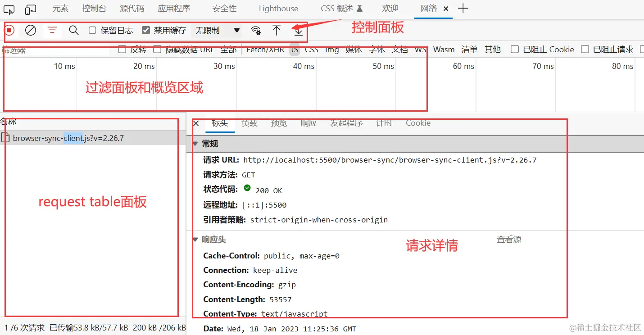644x335 pixels.
Task: Filter requests by Img
Action: click(332, 50)
